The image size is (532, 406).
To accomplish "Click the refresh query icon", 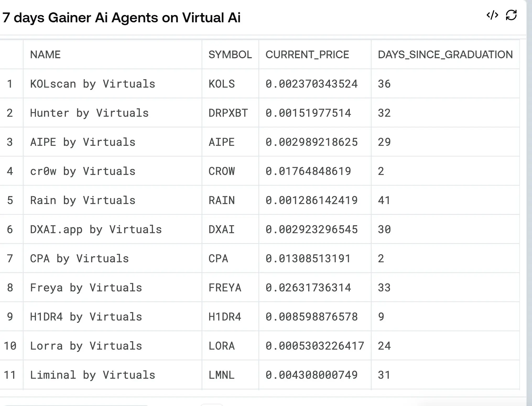I will click(x=511, y=15).
